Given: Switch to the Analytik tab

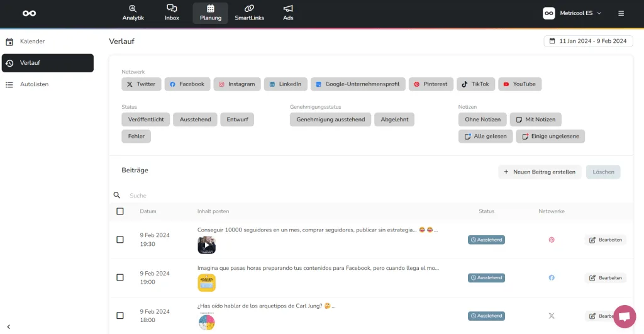Looking at the screenshot, I should pyautogui.click(x=133, y=13).
